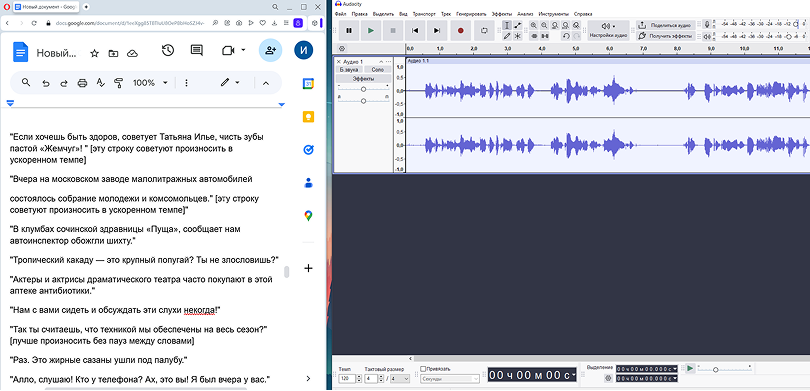Fit selection to width in Audacity
This screenshot has height=391, width=810.
click(555, 25)
